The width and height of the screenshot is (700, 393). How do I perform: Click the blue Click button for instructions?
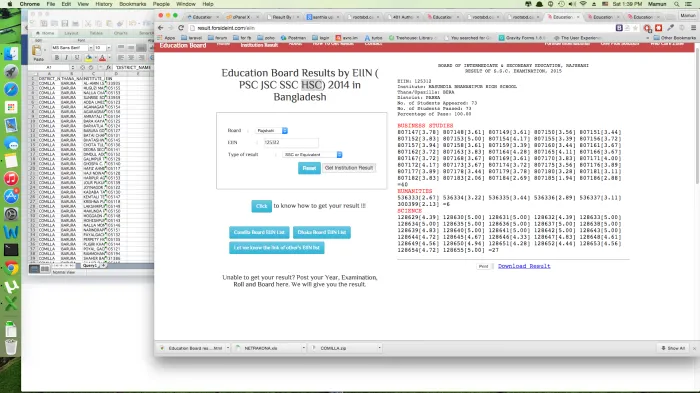pos(261,206)
